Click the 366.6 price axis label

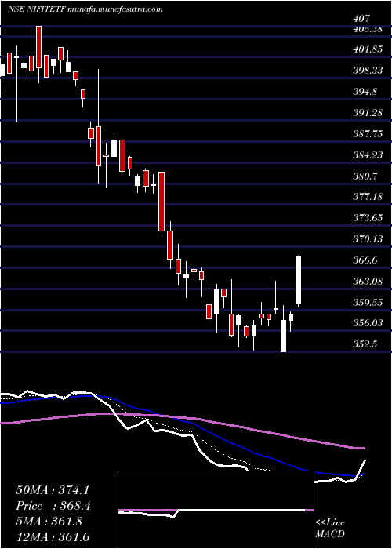(x=365, y=260)
